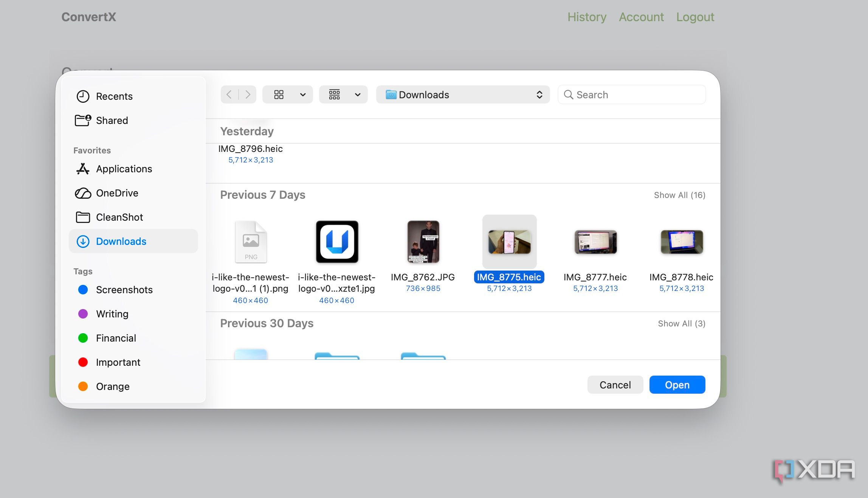Filter by red Important tag

pos(83,362)
